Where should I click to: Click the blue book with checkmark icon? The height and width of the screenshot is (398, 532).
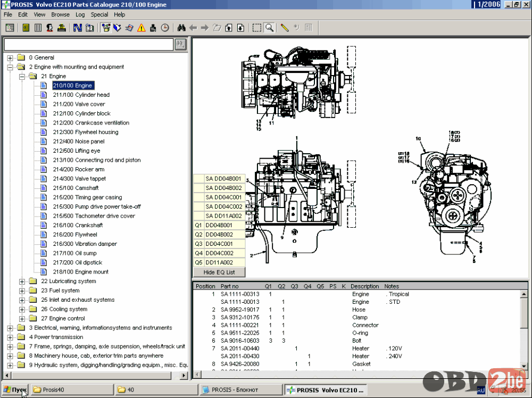[118, 28]
